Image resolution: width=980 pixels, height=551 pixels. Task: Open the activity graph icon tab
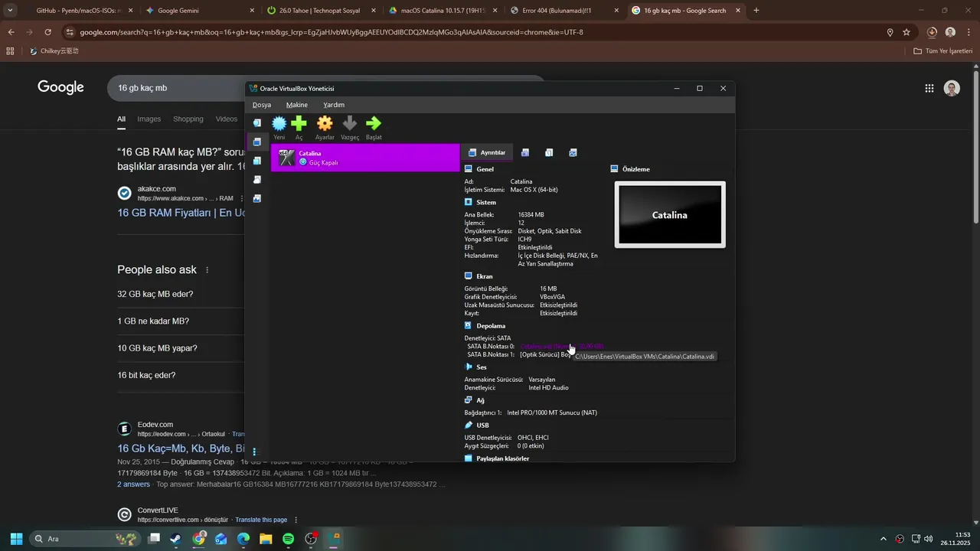click(x=573, y=152)
